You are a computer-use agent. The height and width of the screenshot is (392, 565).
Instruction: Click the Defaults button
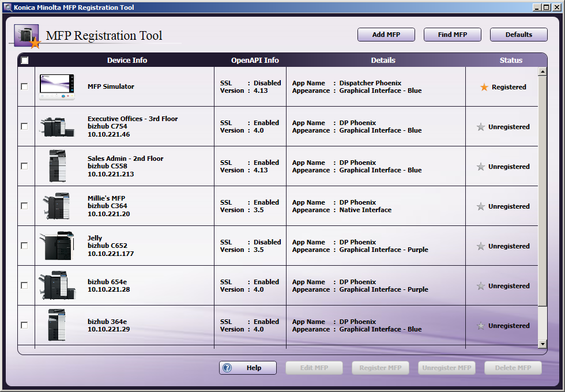tap(518, 35)
